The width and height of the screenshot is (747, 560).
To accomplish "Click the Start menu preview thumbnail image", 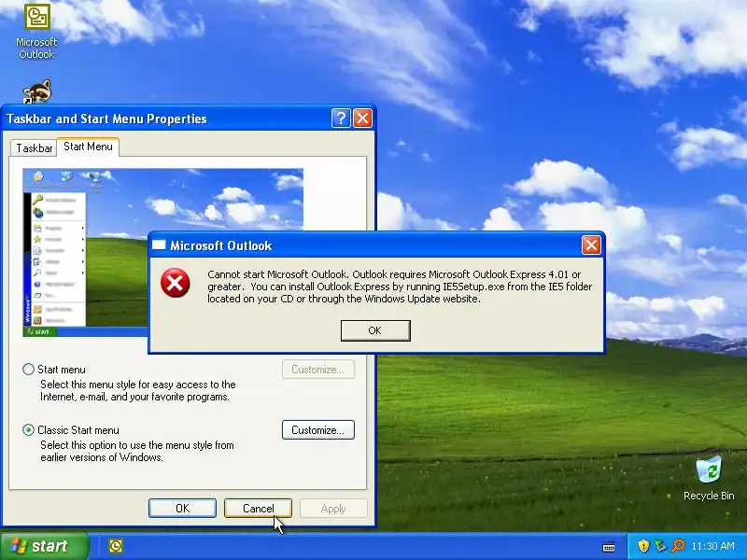I will [162, 252].
